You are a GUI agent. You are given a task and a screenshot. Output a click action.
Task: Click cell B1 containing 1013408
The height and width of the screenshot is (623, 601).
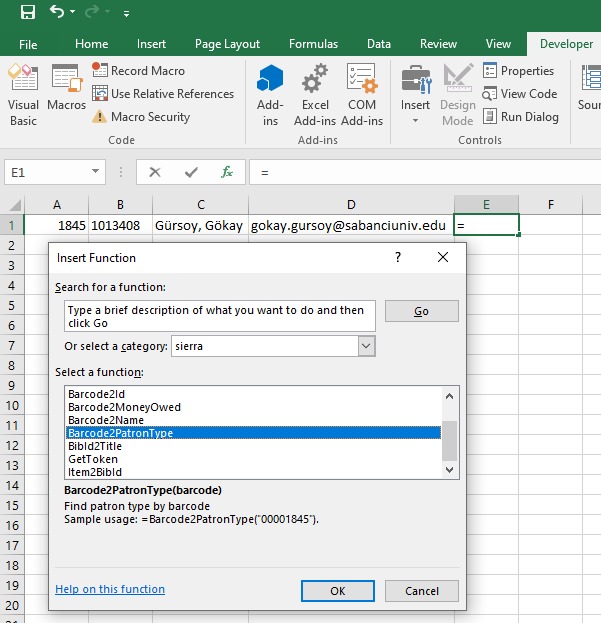(121, 225)
